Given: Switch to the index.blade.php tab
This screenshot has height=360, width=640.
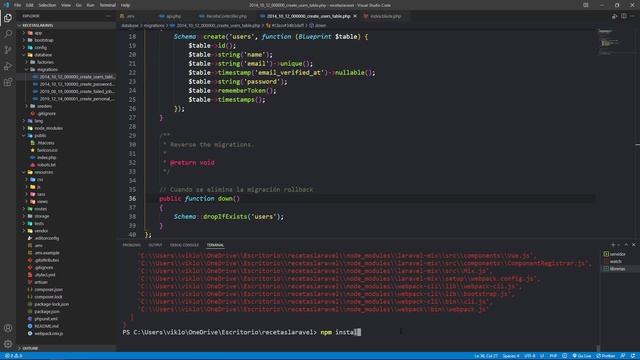Looking at the screenshot, I should click(385, 16).
